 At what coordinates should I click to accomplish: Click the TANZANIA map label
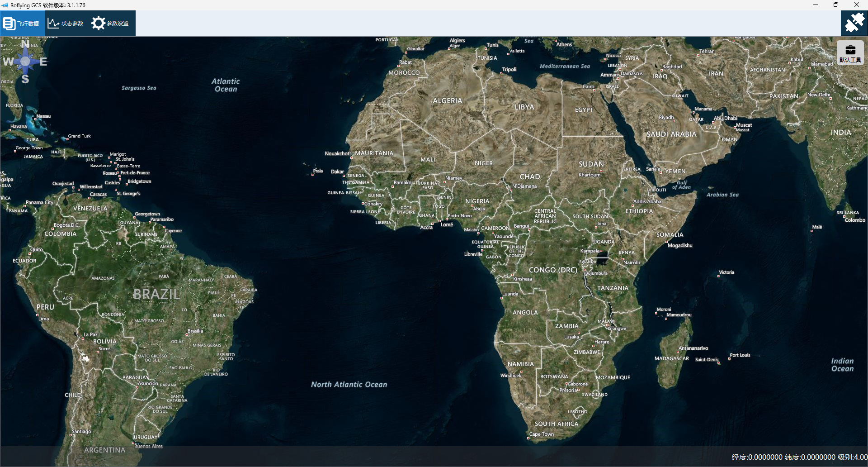pyautogui.click(x=613, y=288)
